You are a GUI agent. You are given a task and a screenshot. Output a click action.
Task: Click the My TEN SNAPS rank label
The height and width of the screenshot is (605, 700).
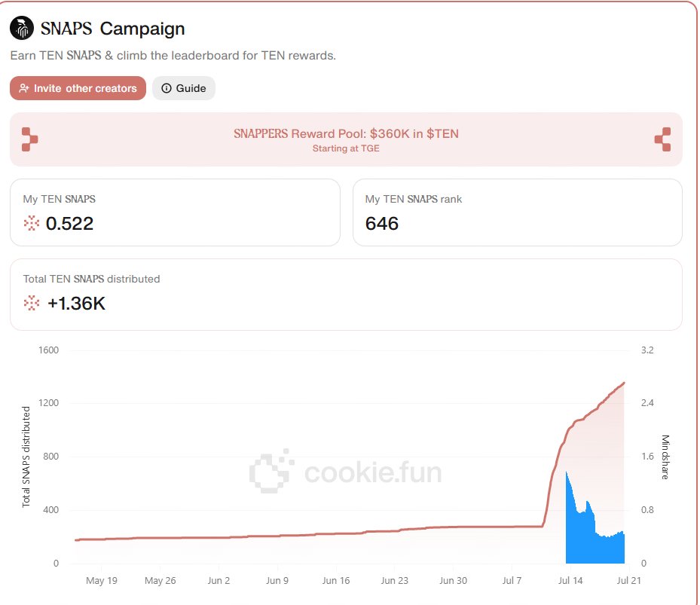[x=414, y=199]
